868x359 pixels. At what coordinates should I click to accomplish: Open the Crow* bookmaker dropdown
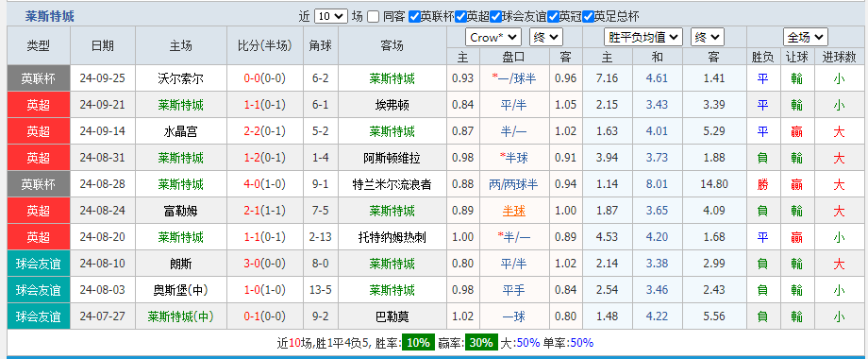coord(493,38)
